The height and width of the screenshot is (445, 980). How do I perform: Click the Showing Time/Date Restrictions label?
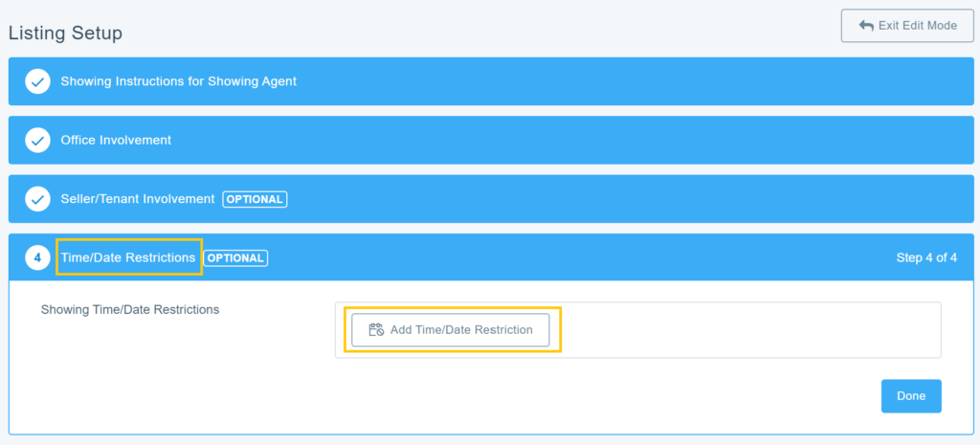coord(130,310)
